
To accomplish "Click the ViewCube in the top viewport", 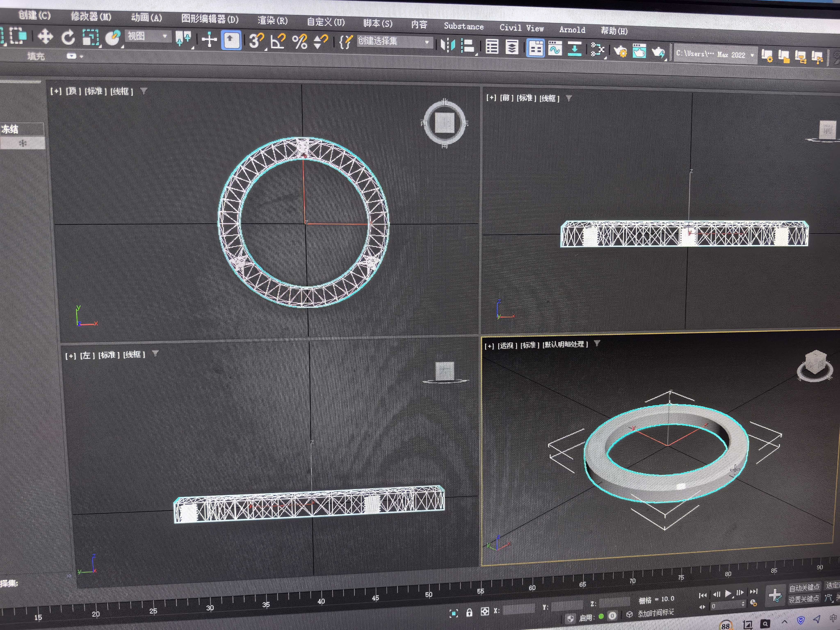I will click(445, 123).
